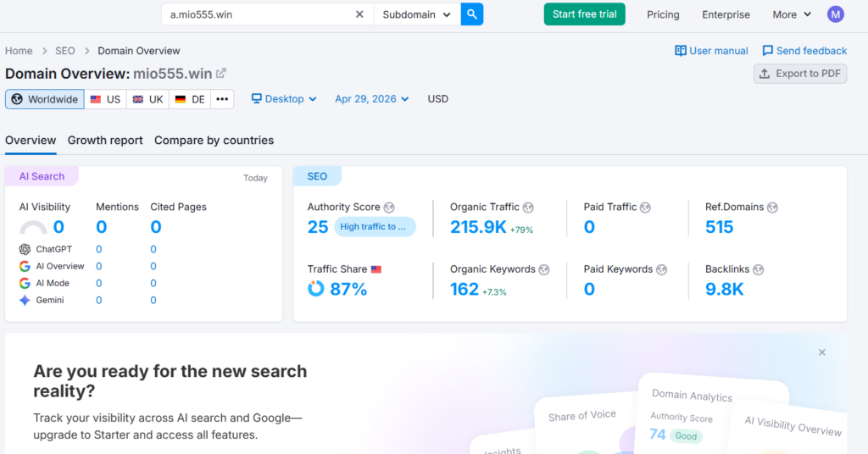
Task: Open the Compare by countries tab
Action: [x=214, y=141]
